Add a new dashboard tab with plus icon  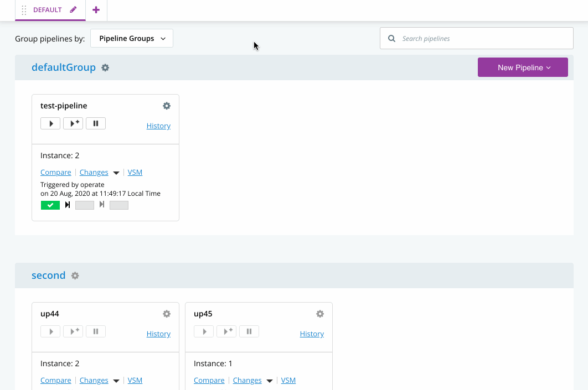96,10
